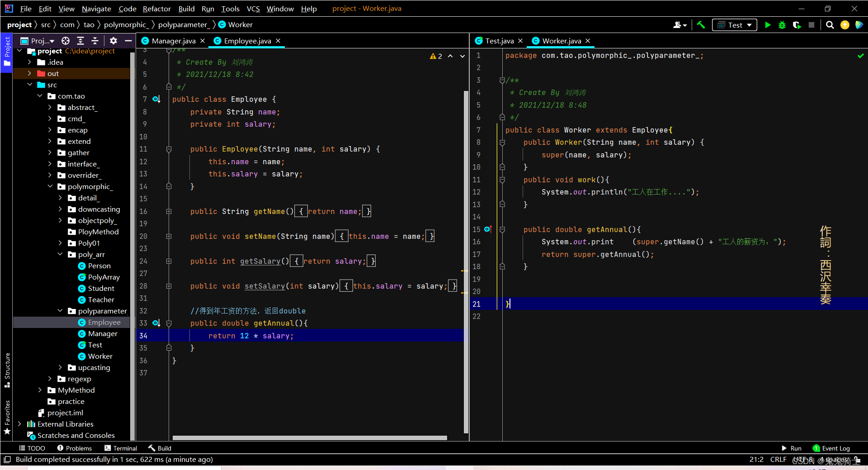Expand External Libraries node
This screenshot has width=868, height=470.
pyautogui.click(x=19, y=424)
